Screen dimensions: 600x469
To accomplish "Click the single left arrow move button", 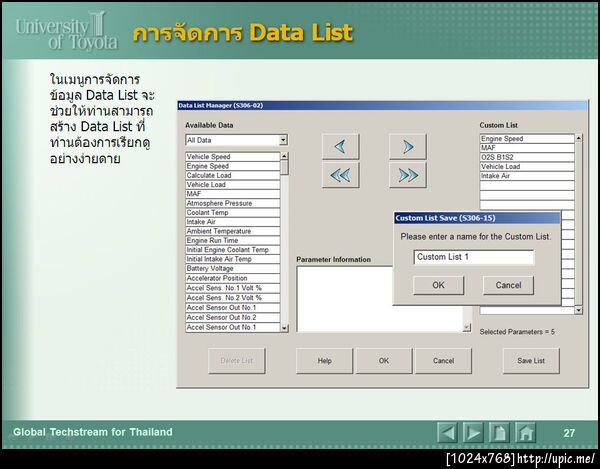I will point(340,146).
